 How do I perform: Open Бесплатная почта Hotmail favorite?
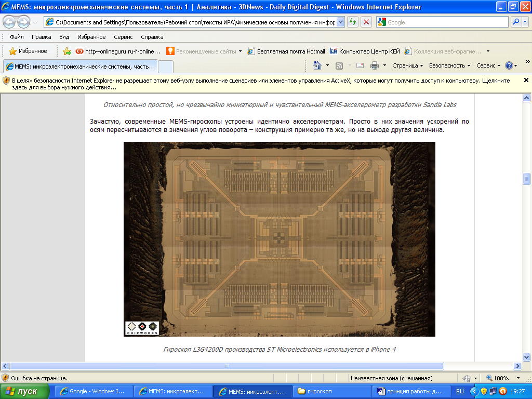pyautogui.click(x=286, y=51)
